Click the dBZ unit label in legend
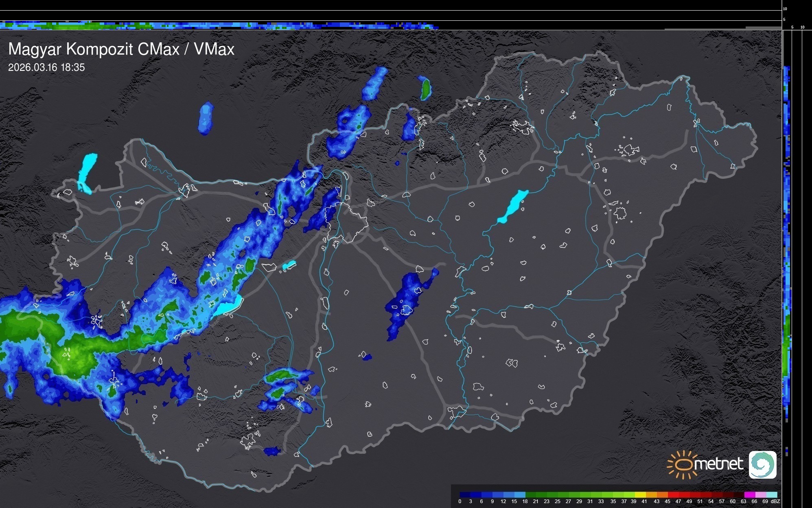Viewport: 812px width, 508px height. (775, 501)
